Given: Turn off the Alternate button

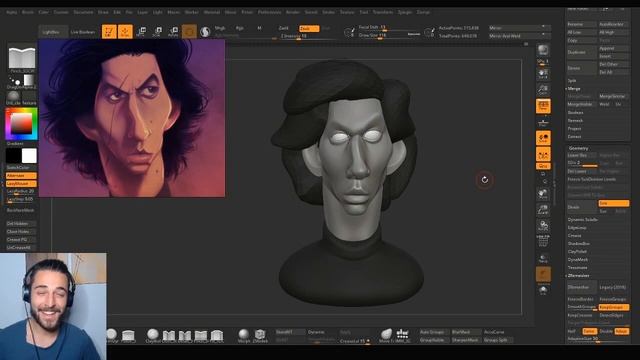Looking at the screenshot, I should point(21,176).
